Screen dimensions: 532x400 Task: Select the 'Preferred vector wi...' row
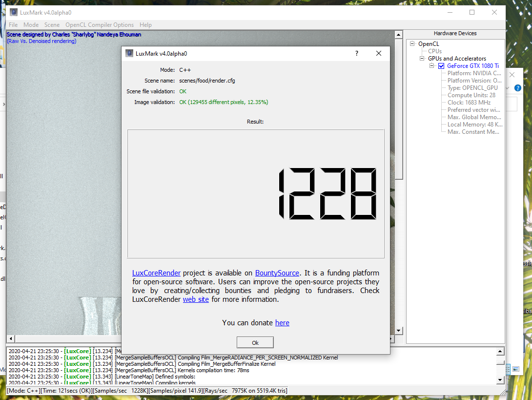(473, 110)
